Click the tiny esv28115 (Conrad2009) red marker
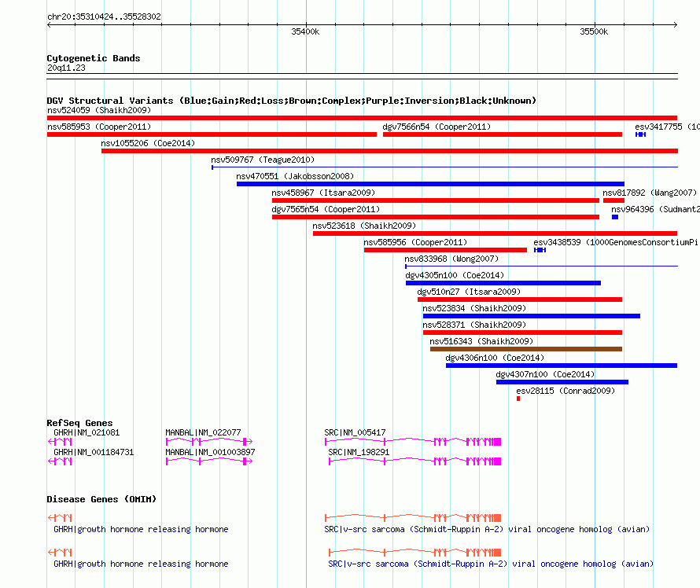Image resolution: width=700 pixels, height=588 pixels. click(x=518, y=399)
